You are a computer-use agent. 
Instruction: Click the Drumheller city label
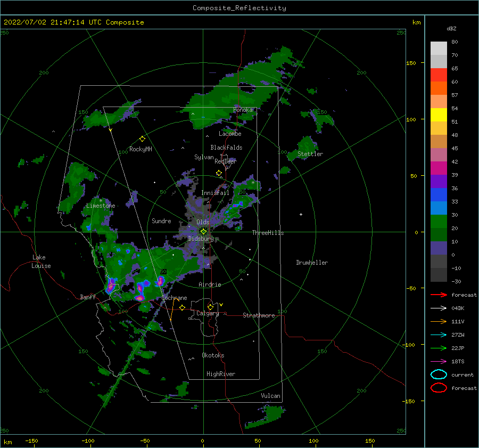coord(312,263)
